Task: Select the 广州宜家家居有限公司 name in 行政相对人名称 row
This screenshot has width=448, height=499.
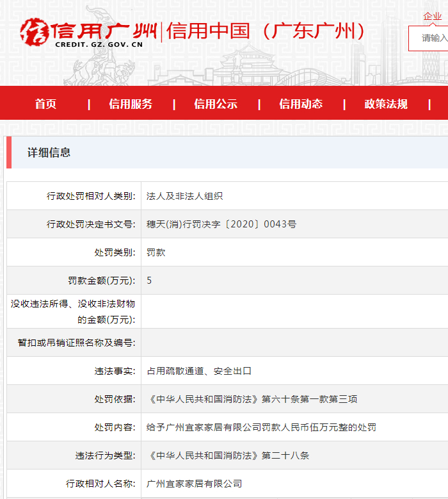Action: point(195,484)
